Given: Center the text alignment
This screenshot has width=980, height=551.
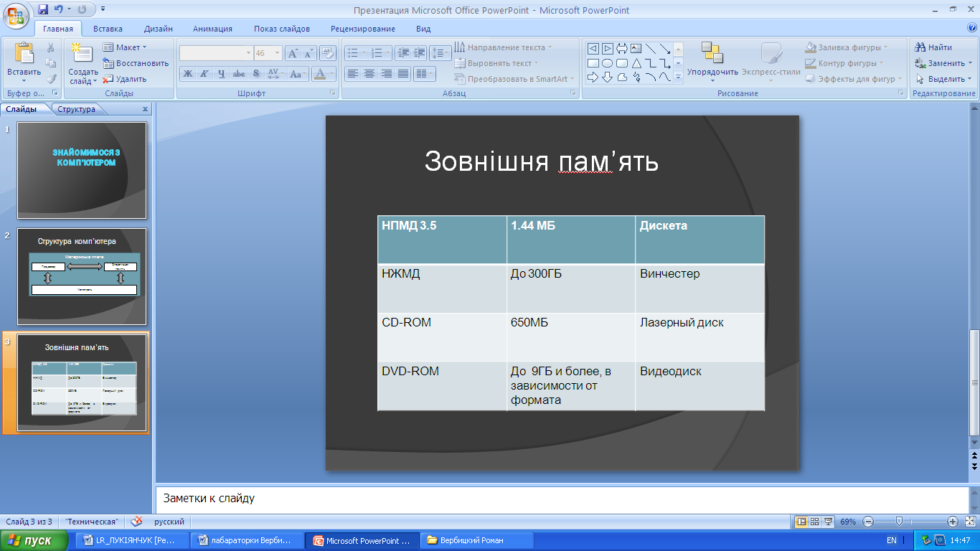Looking at the screenshot, I should click(369, 73).
